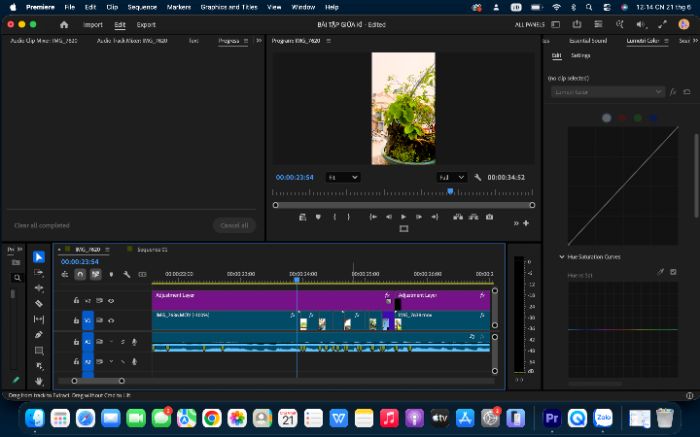Screen dimensions: 700x437
Task: Step forward one frame in Program monitor
Action: coord(419,216)
